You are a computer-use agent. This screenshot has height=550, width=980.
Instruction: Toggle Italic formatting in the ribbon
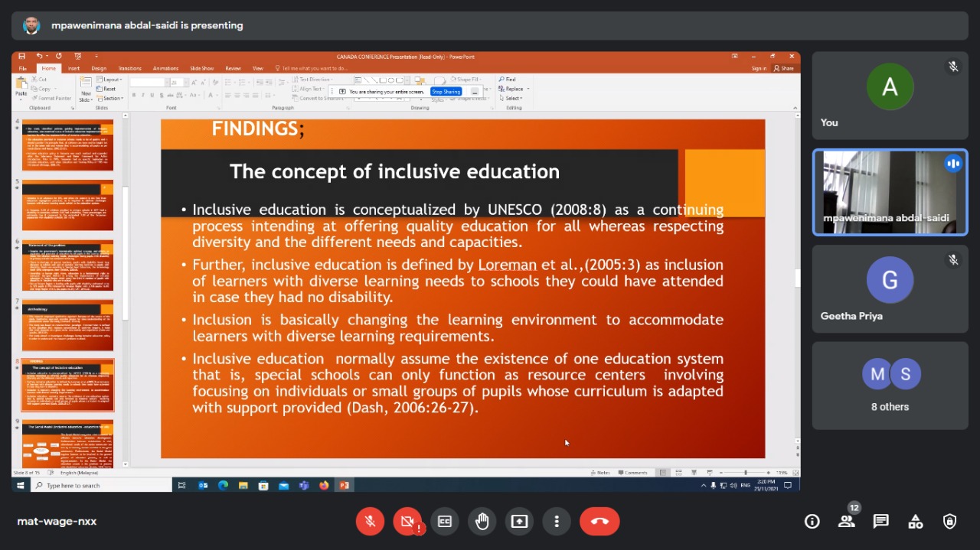pos(143,96)
